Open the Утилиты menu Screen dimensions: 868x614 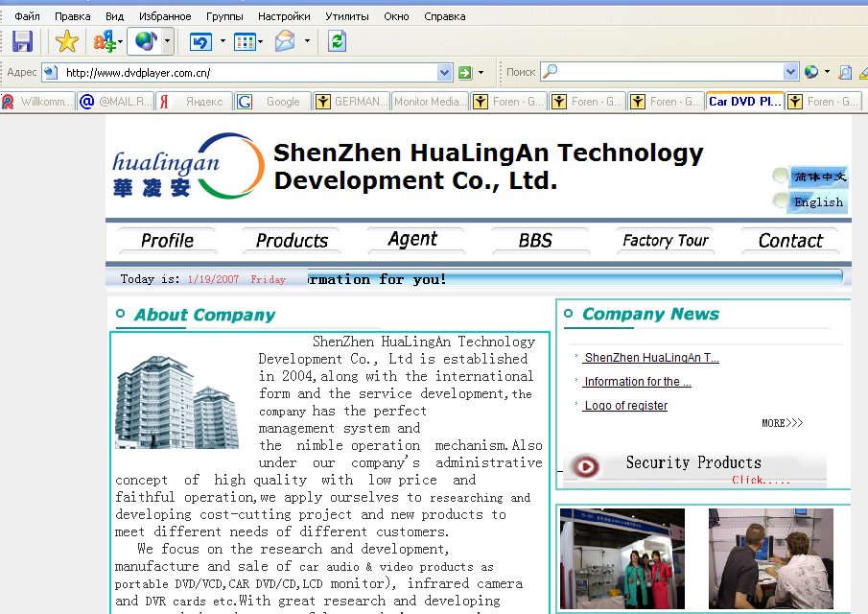[x=347, y=16]
